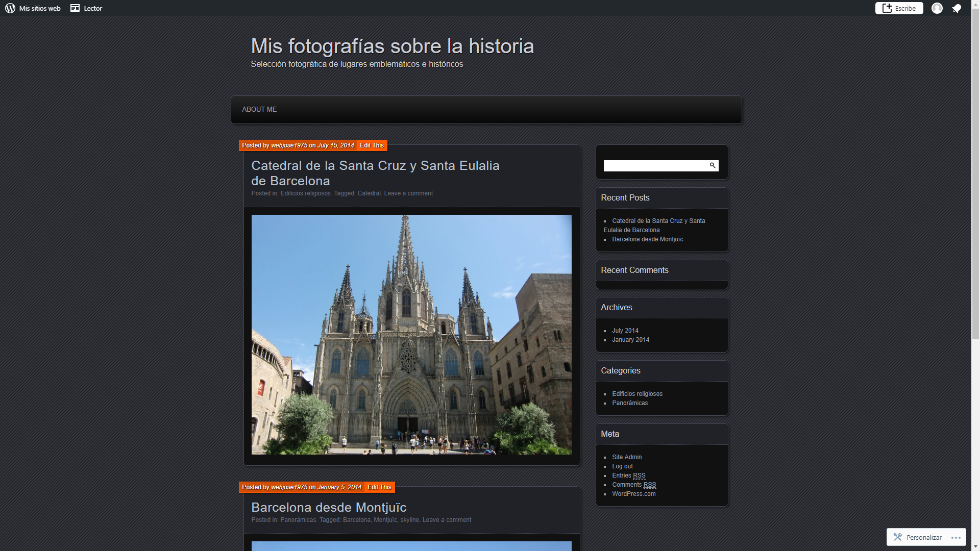Open Entries RSS feed link
Screen dimensions: 980x551
click(x=628, y=475)
